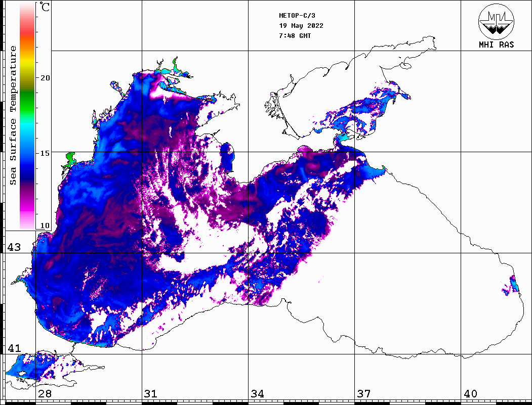Click the temperature color scale bar
Viewport: 532px width, 405px height.
(x=27, y=116)
